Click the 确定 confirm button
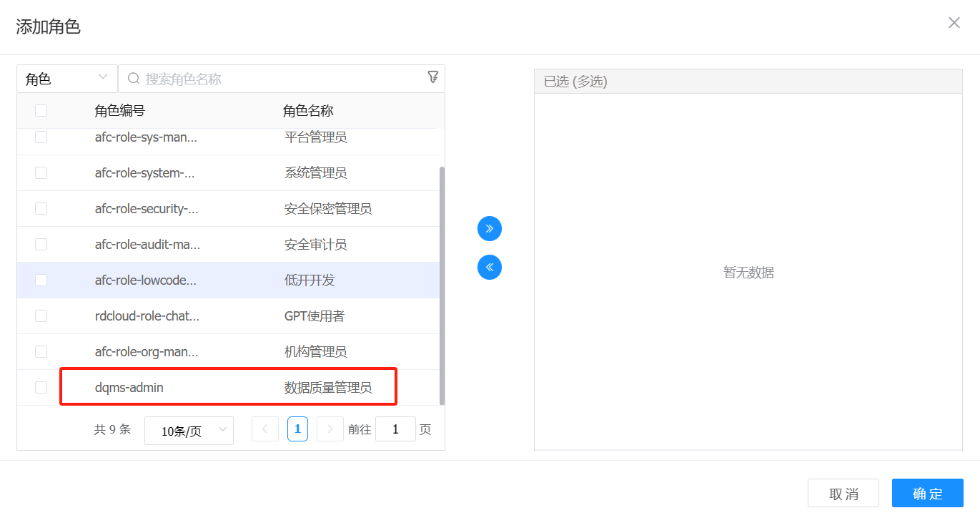Screen dimensions: 980x523 tap(927, 494)
